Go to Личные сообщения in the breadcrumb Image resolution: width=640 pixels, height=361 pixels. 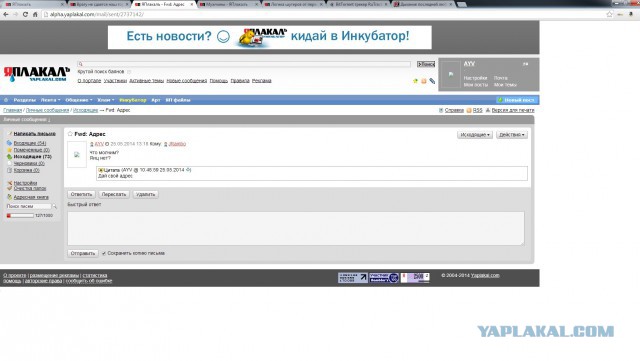click(47, 110)
